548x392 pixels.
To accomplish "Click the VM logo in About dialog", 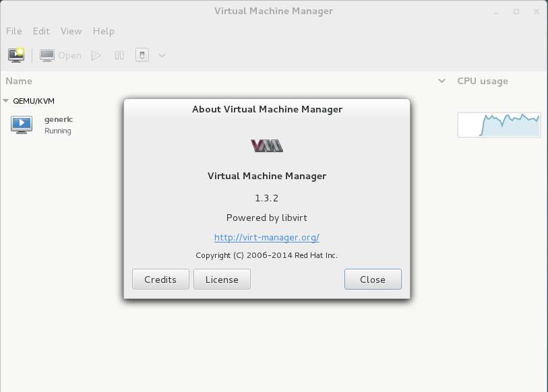I will pos(266,145).
